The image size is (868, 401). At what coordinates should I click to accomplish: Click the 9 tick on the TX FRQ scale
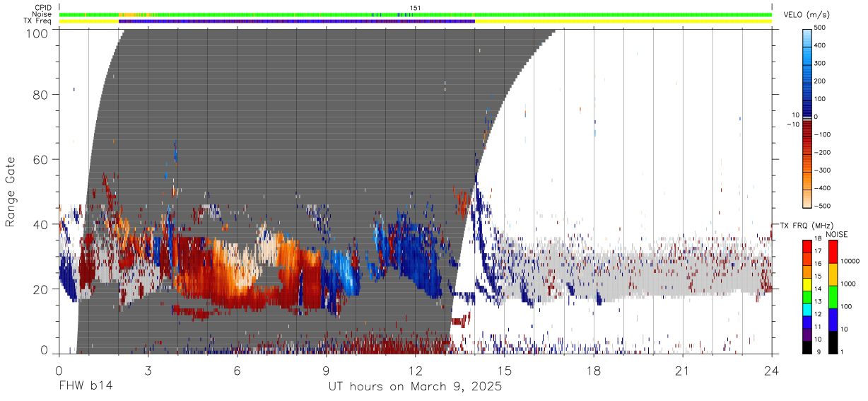point(817,351)
